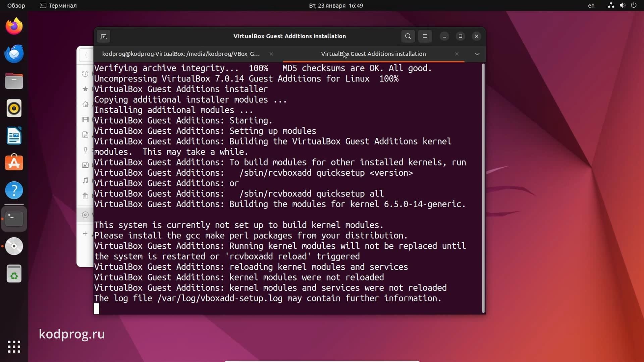Open the Videos folder in Files sidebar
The width and height of the screenshot is (644, 362).
pos(85,120)
